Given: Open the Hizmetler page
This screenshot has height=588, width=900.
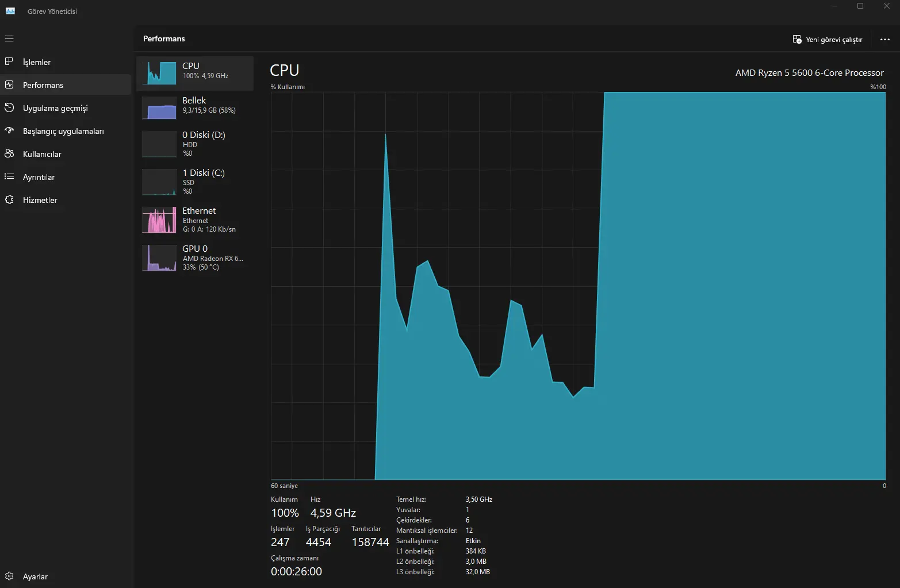Looking at the screenshot, I should [66, 199].
